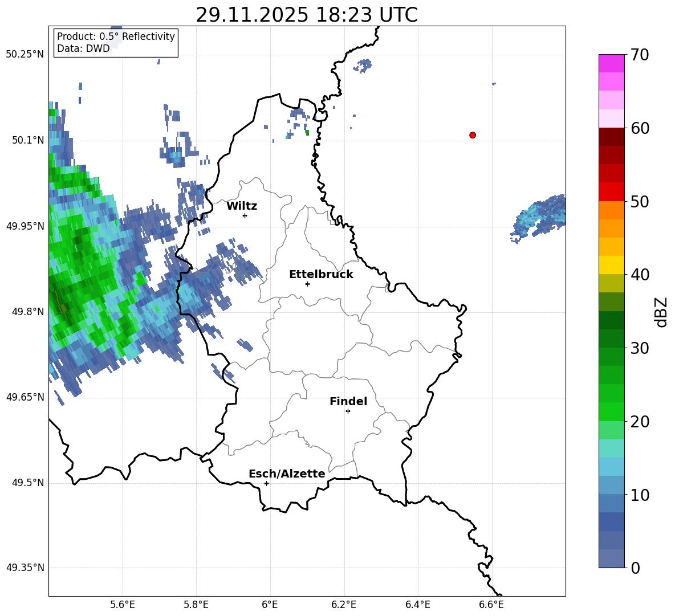The height and width of the screenshot is (616, 675).
Task: Click the 49.8°N latitude label
Action: click(28, 312)
